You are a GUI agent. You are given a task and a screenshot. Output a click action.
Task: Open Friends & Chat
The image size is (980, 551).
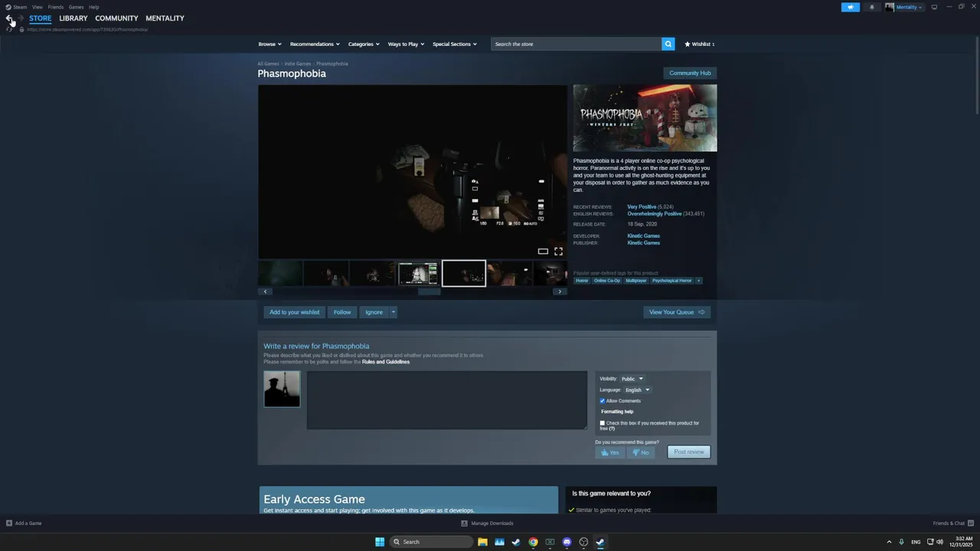click(x=952, y=523)
